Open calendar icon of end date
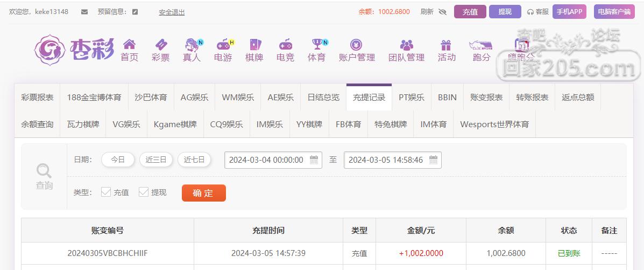The height and width of the screenshot is (270, 644). (433, 160)
